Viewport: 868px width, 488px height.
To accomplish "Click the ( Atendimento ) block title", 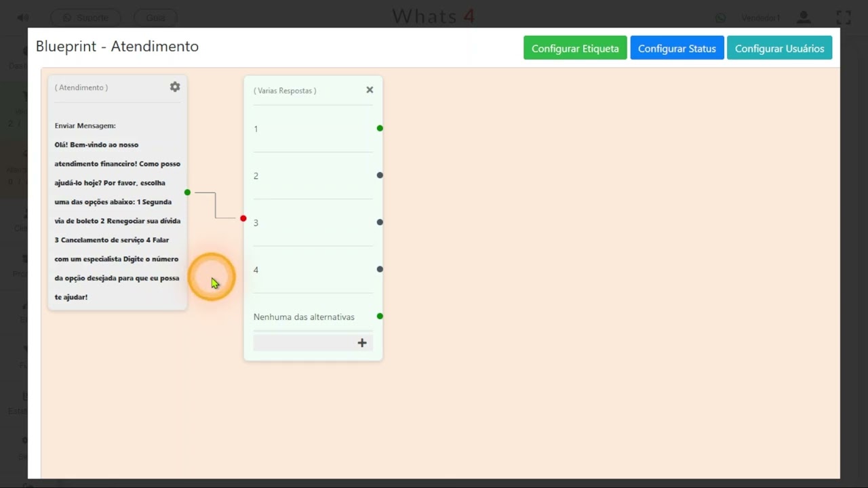I will 81,87.
